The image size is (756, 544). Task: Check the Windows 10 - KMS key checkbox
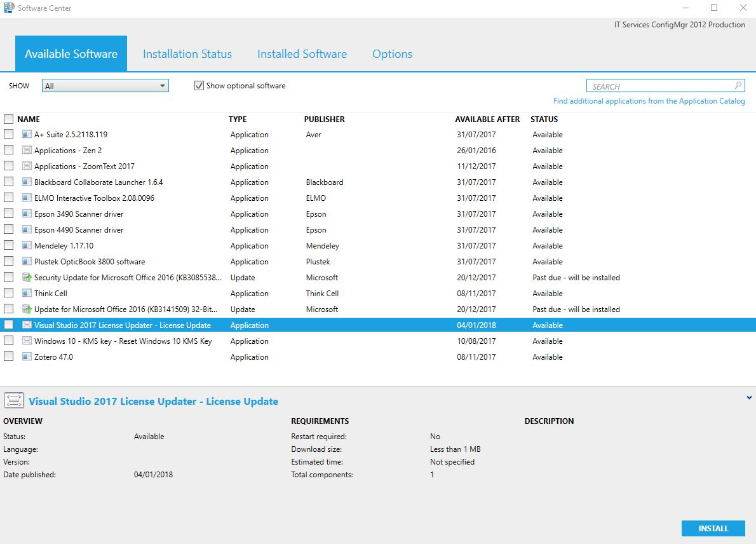9,341
